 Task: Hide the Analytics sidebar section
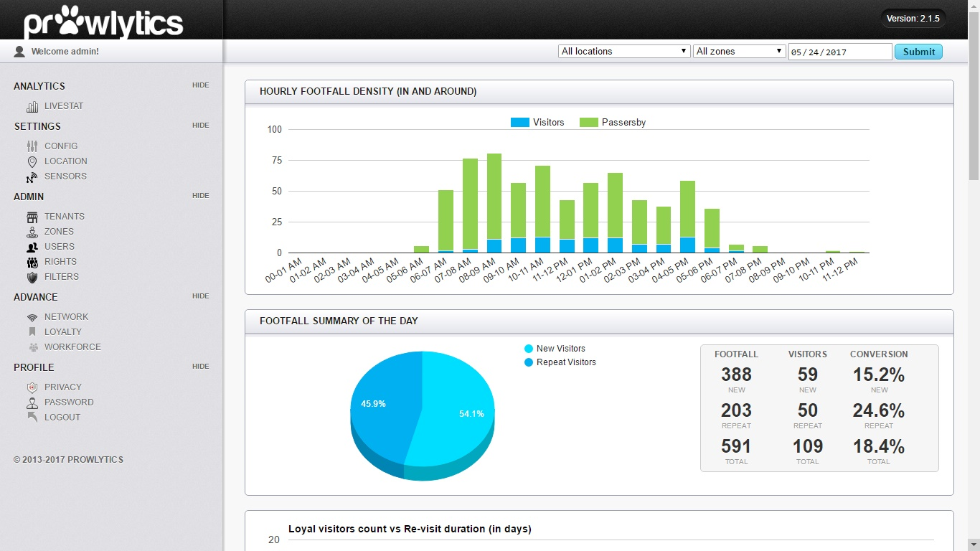pos(200,85)
